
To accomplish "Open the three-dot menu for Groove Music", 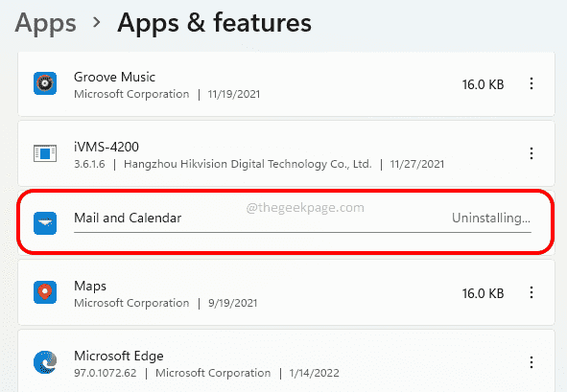I will pos(532,83).
